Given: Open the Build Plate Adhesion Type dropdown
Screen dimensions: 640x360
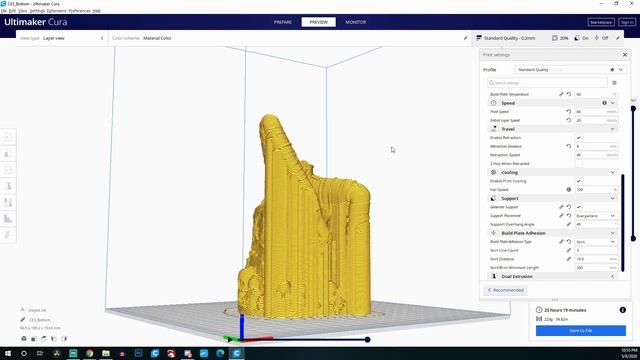Looking at the screenshot, I should (x=596, y=242).
